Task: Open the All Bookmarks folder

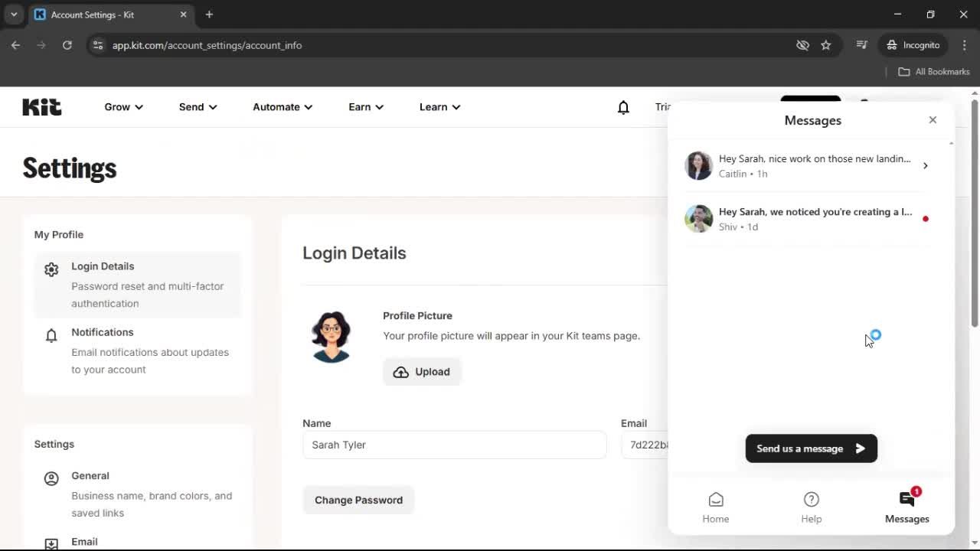Action: [x=933, y=71]
